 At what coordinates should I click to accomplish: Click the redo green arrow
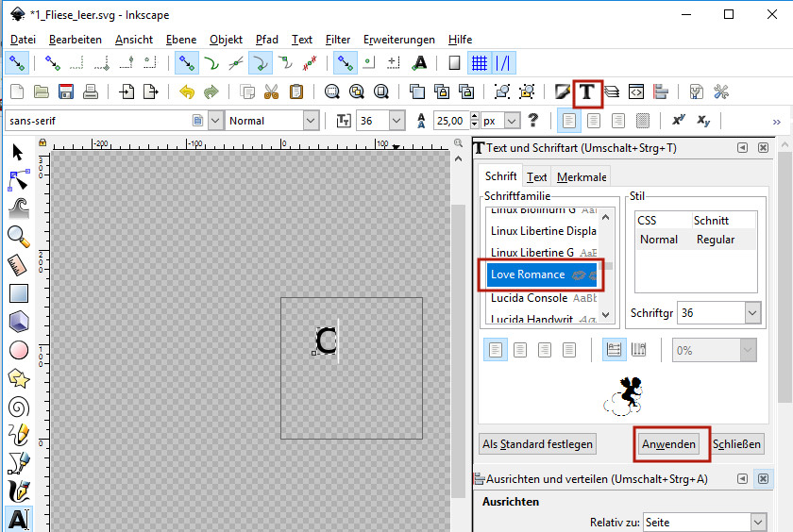(x=211, y=91)
